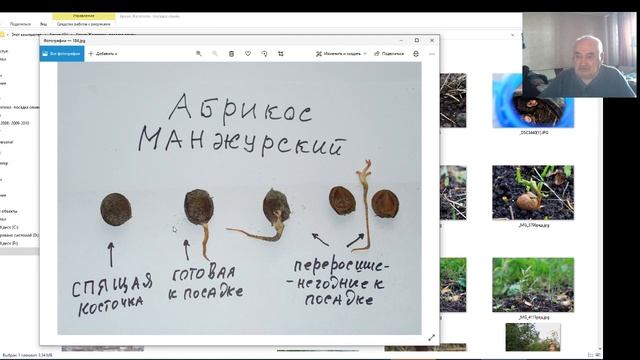
Task: Click the file name '_IMG_5706esq.jpg'
Action: point(534,225)
